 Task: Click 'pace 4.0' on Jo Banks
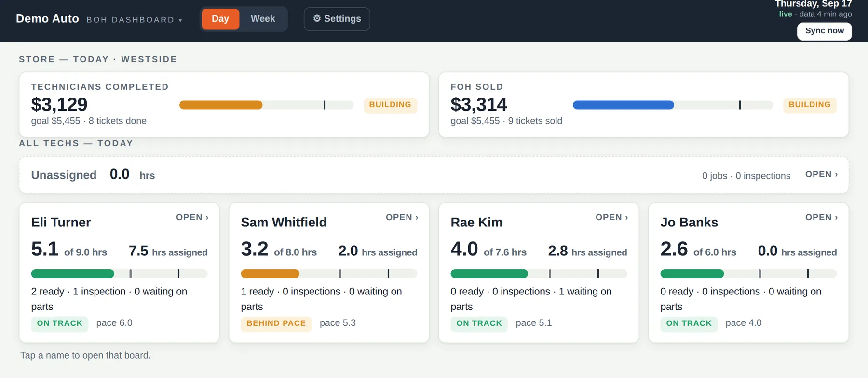coord(744,323)
